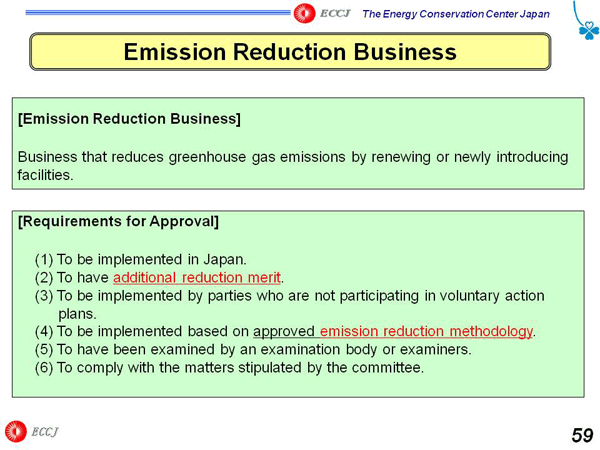Click requirement (5) about examination body

click(252, 349)
